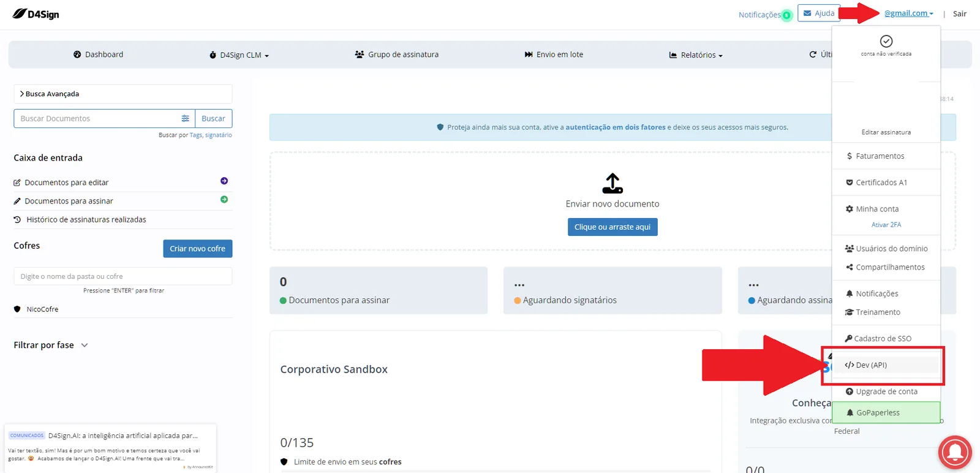980x473 pixels.
Task: Click the Relatórios chart icon
Action: point(673,55)
